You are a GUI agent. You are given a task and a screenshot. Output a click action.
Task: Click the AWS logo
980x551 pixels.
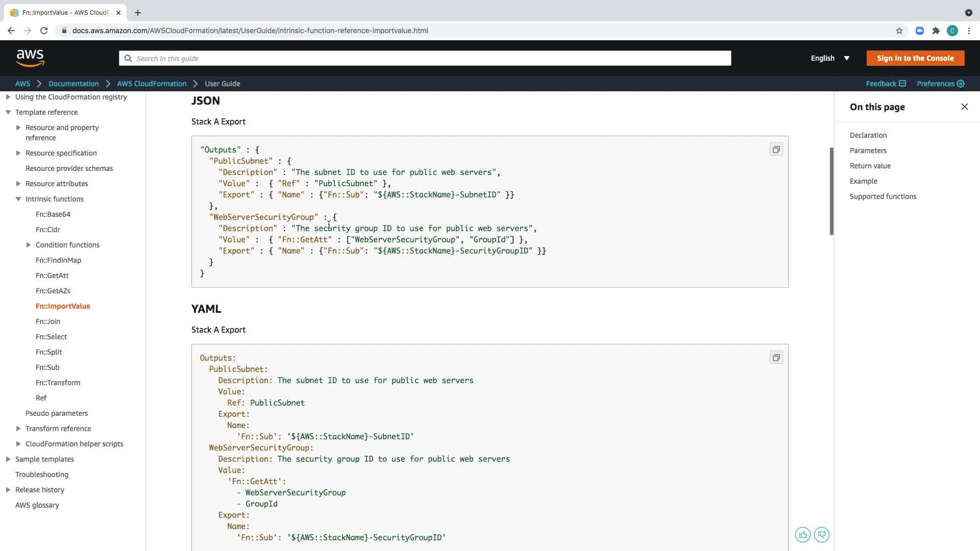click(x=30, y=58)
